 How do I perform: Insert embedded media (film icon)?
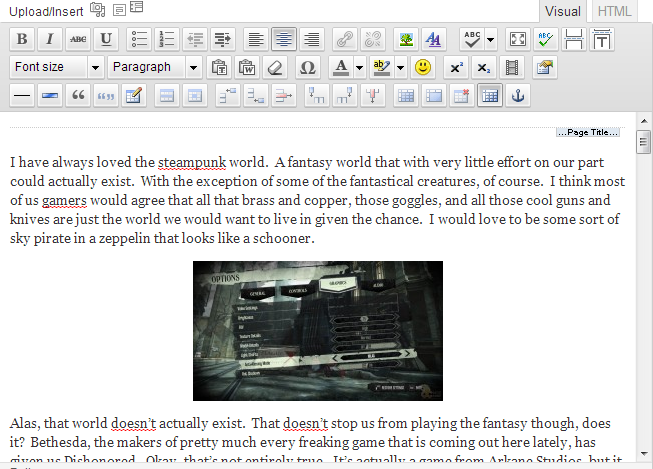pos(512,67)
